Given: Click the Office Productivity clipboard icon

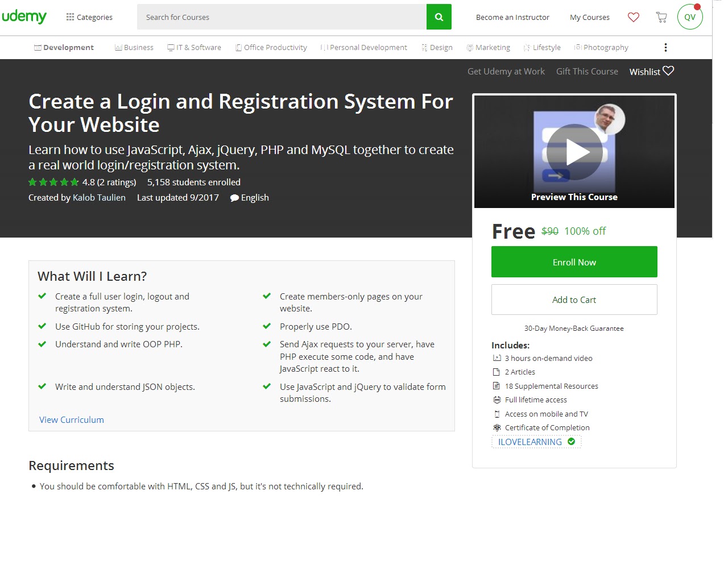Looking at the screenshot, I should coord(238,48).
